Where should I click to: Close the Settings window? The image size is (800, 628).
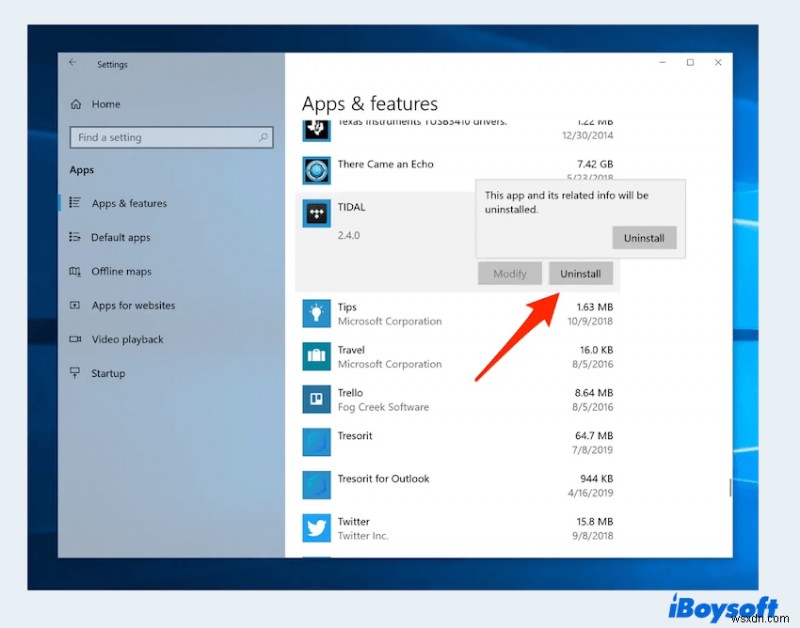click(718, 62)
